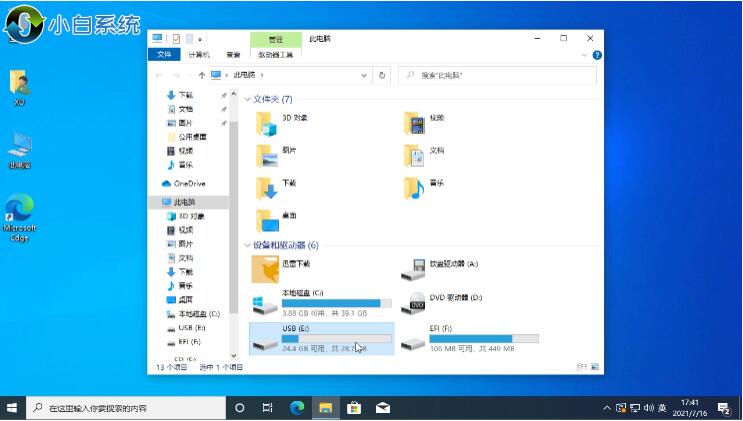Image resolution: width=743 pixels, height=421 pixels.
Task: Open the 音乐 folder in main pane
Action: 424,188
